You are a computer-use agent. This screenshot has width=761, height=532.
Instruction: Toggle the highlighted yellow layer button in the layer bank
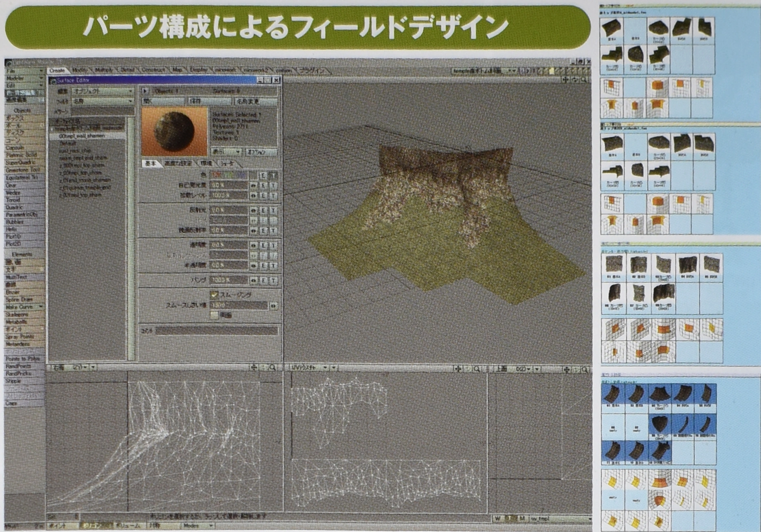click(x=552, y=71)
